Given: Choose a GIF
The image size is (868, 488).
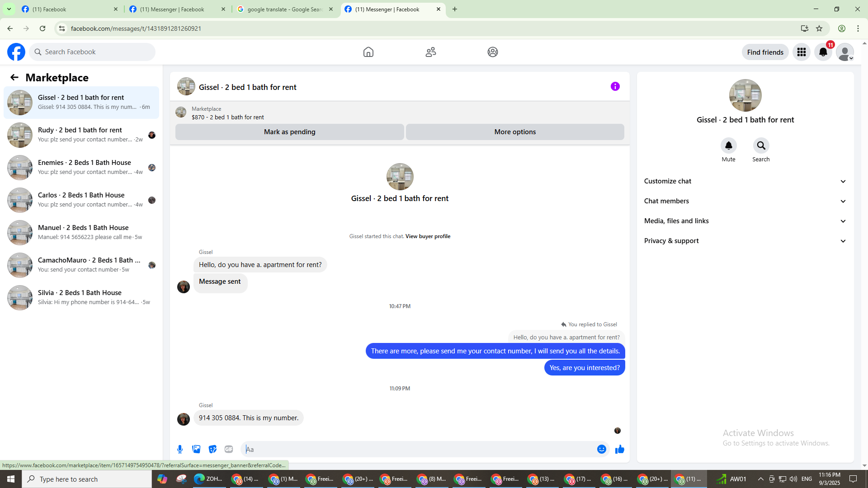Looking at the screenshot, I should (x=229, y=449).
